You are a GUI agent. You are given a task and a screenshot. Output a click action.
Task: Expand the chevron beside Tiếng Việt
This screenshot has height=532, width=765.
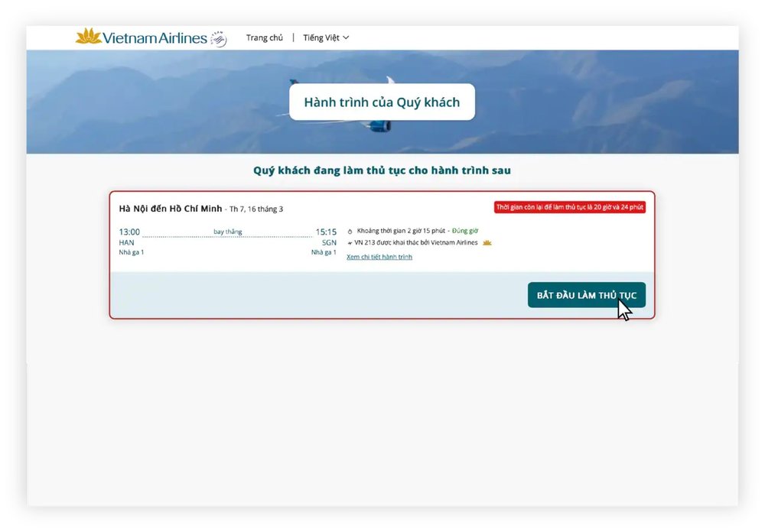(346, 37)
